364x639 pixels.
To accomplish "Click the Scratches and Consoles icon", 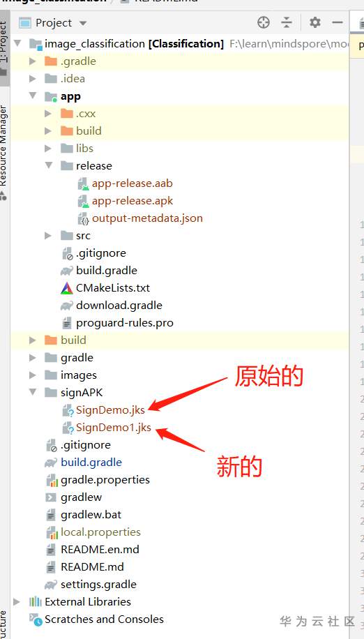I will 36,619.
